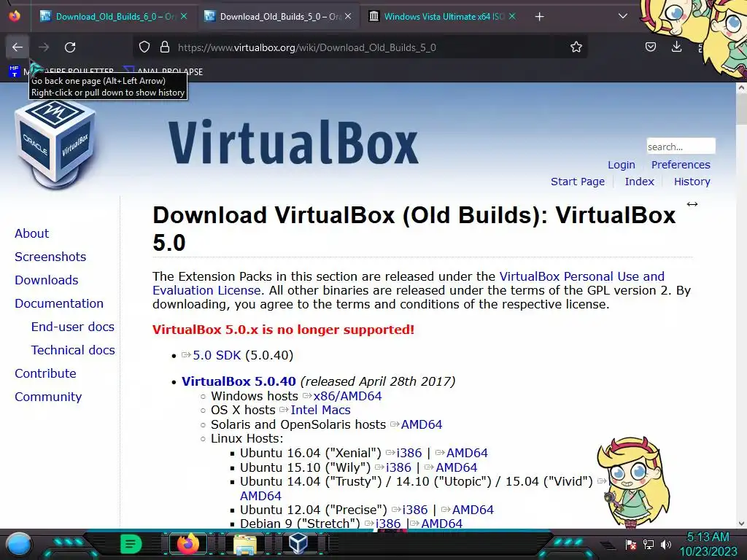Screen dimensions: 747x560
Task: Download Ubuntu 16.04 Xenial AMD64 package
Action: 467,453
